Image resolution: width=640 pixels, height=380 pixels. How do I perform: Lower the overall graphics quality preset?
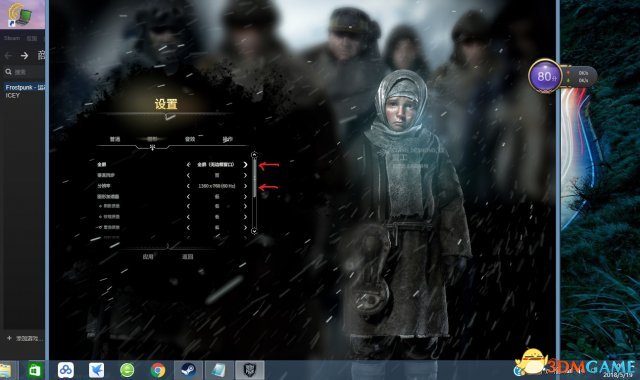pyautogui.click(x=188, y=196)
